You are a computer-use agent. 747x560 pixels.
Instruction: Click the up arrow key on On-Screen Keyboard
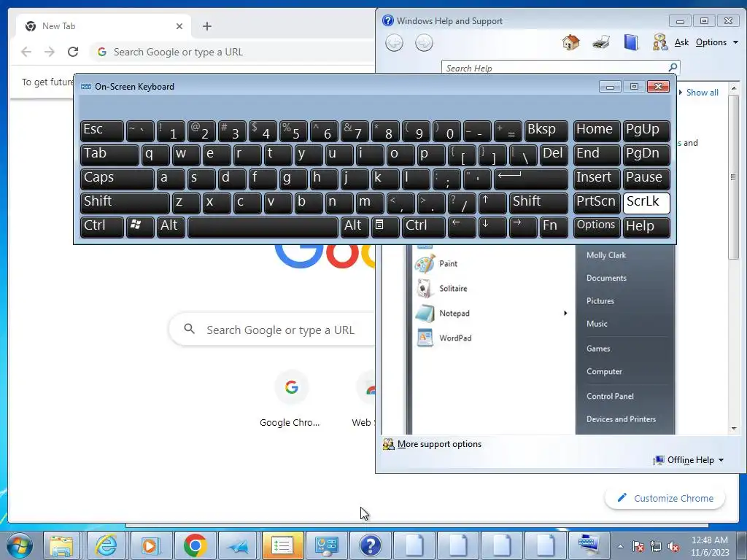(x=492, y=203)
